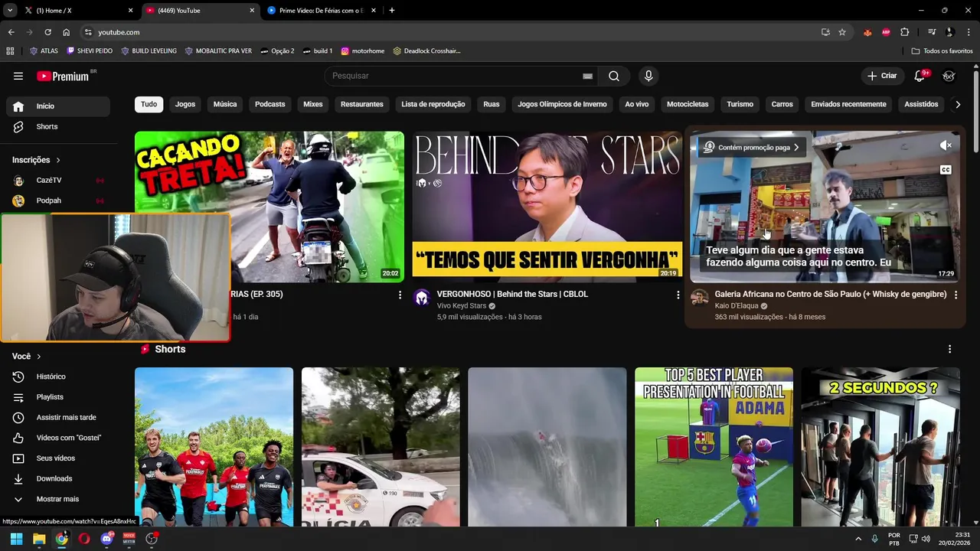Open Assistir mais tarde in sidebar
980x551 pixels.
click(x=58, y=417)
